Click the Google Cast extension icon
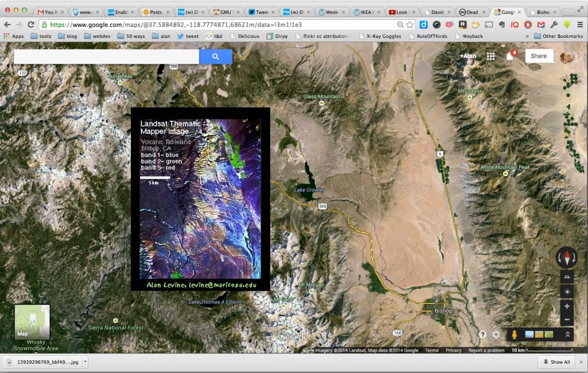 [x=489, y=25]
